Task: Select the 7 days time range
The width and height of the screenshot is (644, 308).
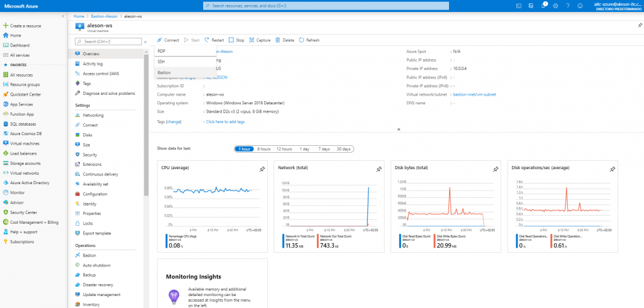Action: pos(324,149)
